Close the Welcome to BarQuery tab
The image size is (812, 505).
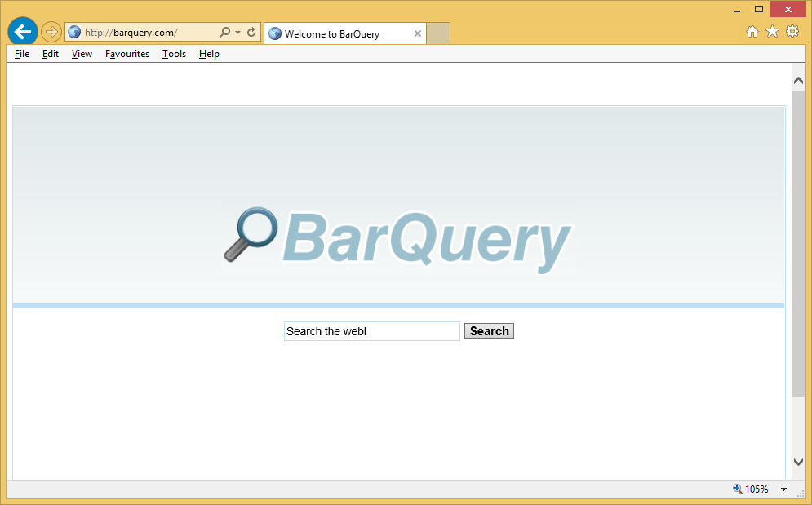(x=417, y=33)
